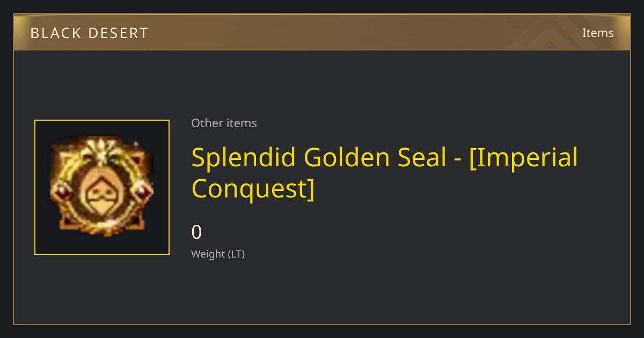The image size is (644, 338).
Task: Click the hooded figure emblem inside seal
Action: pyautogui.click(x=101, y=190)
